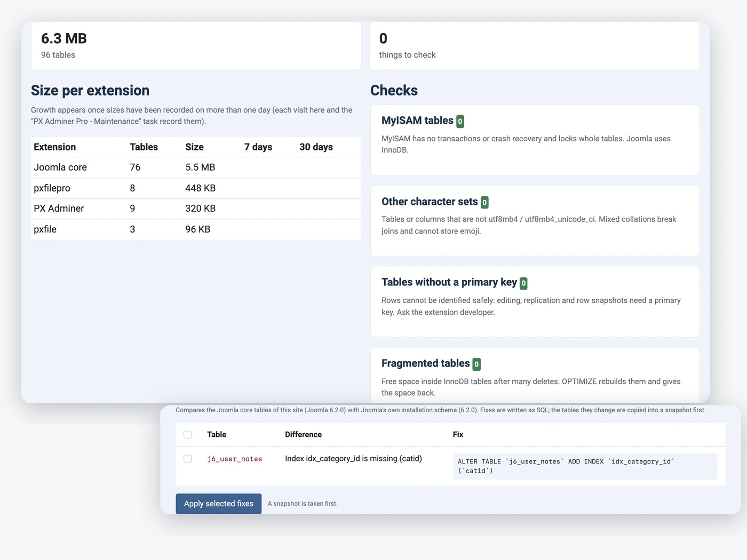Click the 7 days column header

[258, 147]
